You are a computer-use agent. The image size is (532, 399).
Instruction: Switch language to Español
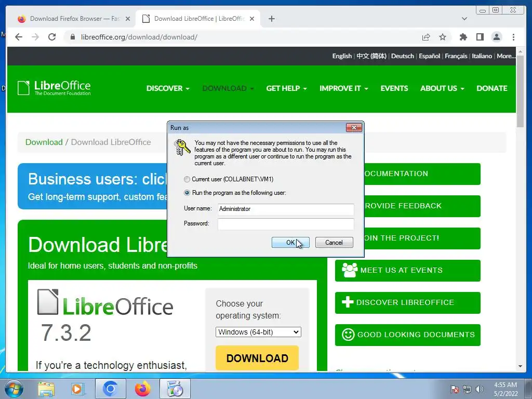coord(429,56)
